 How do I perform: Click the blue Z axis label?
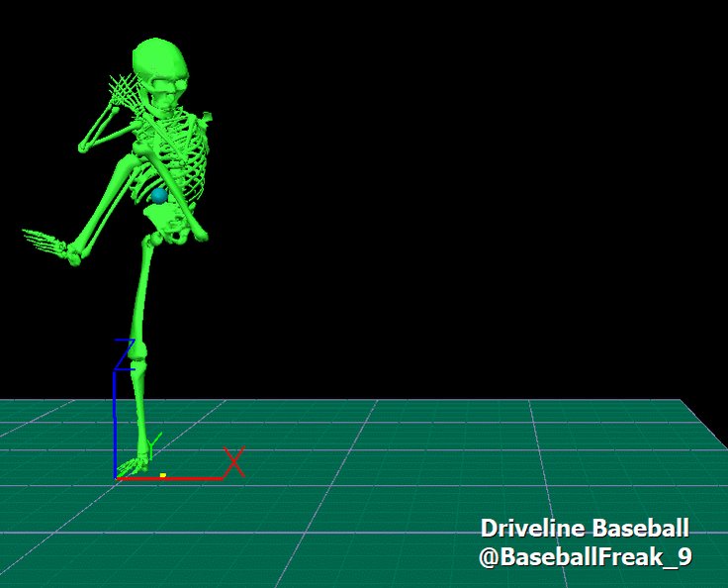click(x=125, y=354)
